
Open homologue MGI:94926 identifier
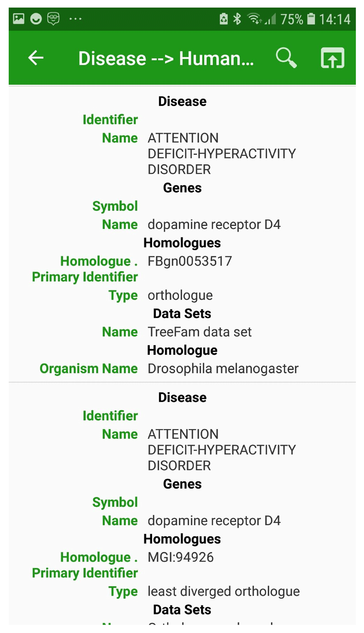pyautogui.click(x=181, y=557)
